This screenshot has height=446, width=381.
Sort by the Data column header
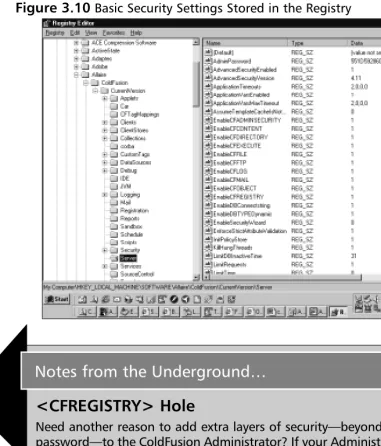pyautogui.click(x=364, y=43)
